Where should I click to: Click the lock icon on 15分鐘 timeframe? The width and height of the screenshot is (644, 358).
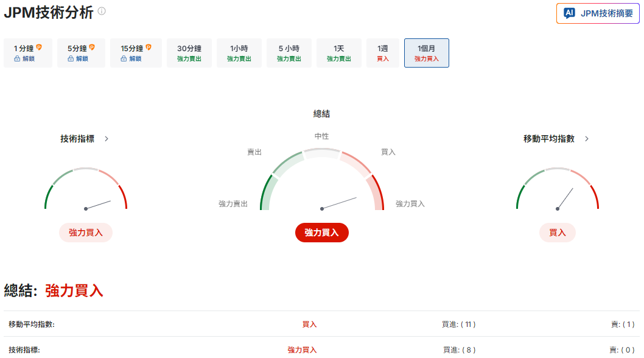[x=124, y=58]
